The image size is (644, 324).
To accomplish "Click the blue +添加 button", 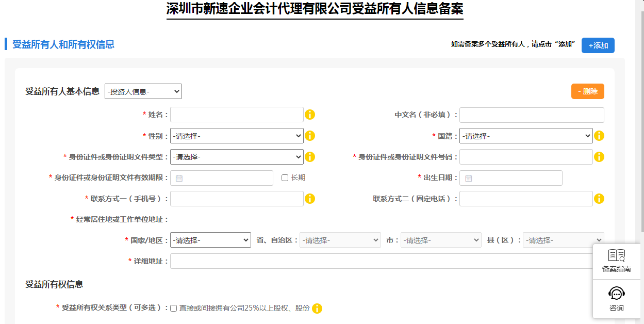I will coord(598,45).
